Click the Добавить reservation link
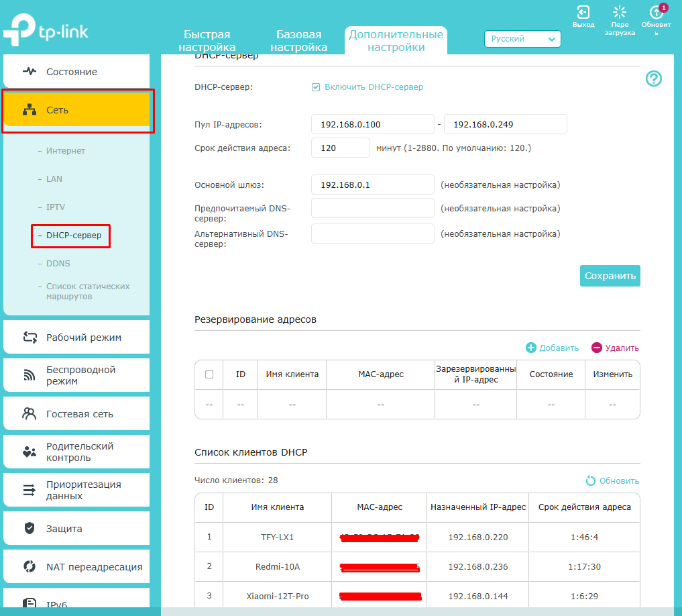This screenshot has height=616, width=682. coord(559,348)
